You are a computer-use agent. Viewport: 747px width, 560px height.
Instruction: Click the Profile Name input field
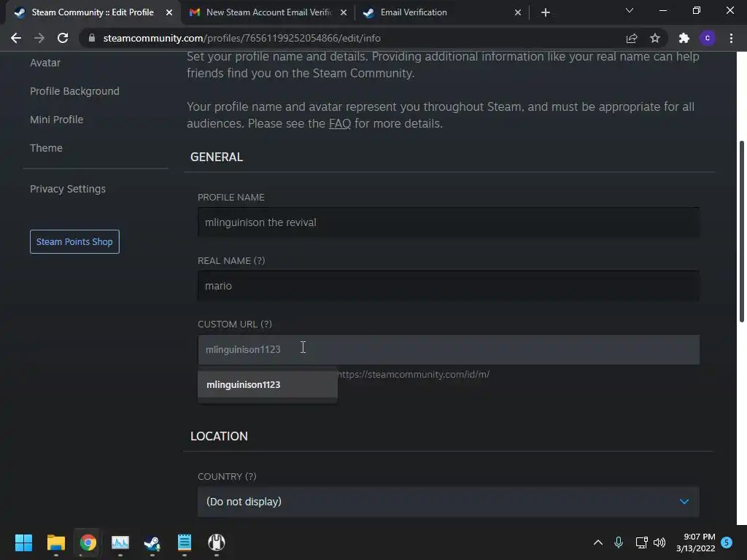449,222
